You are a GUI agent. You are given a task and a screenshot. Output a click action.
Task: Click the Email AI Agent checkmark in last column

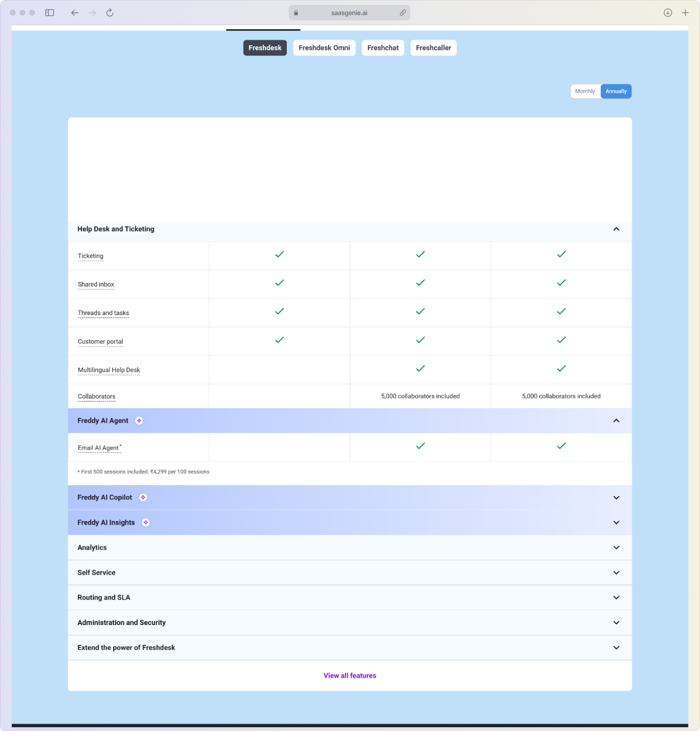pos(561,446)
